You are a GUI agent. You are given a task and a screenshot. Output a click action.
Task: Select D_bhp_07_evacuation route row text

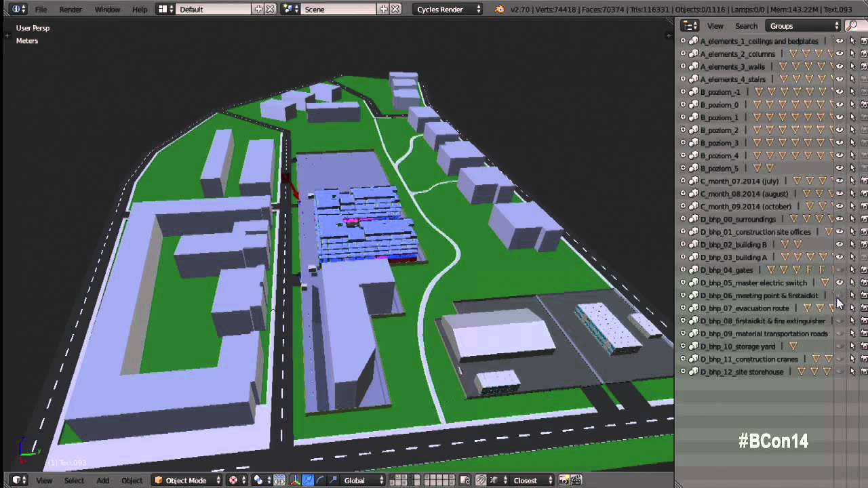click(745, 308)
